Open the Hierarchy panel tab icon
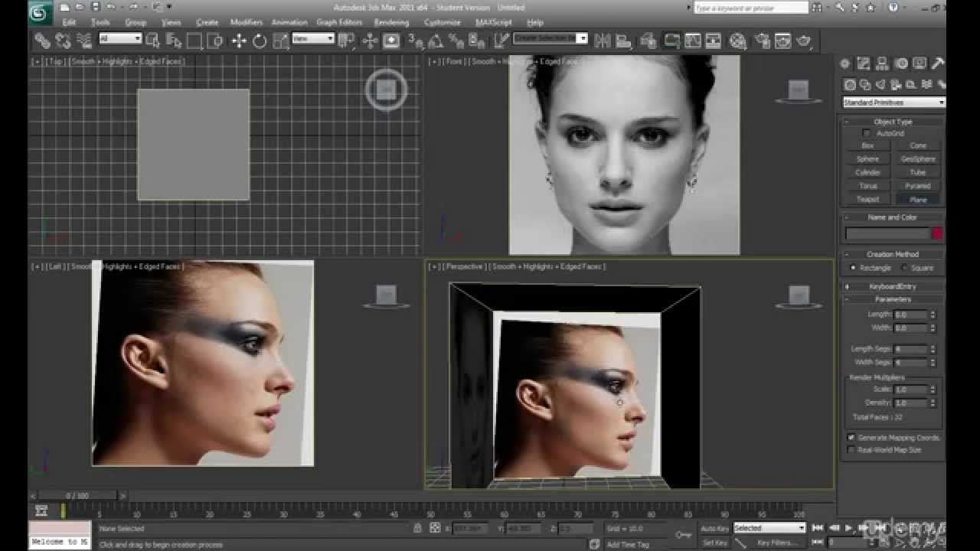This screenshot has width=980, height=551. 882,64
